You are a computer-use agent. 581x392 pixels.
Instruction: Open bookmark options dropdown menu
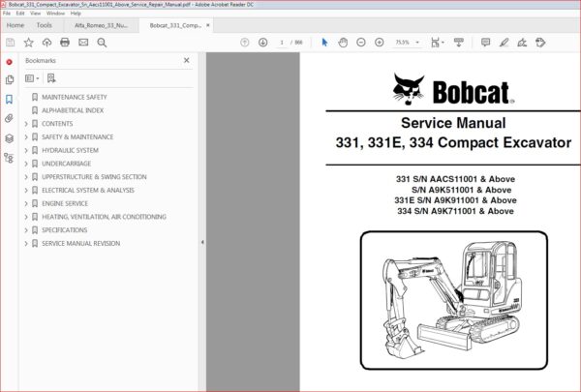[x=32, y=78]
